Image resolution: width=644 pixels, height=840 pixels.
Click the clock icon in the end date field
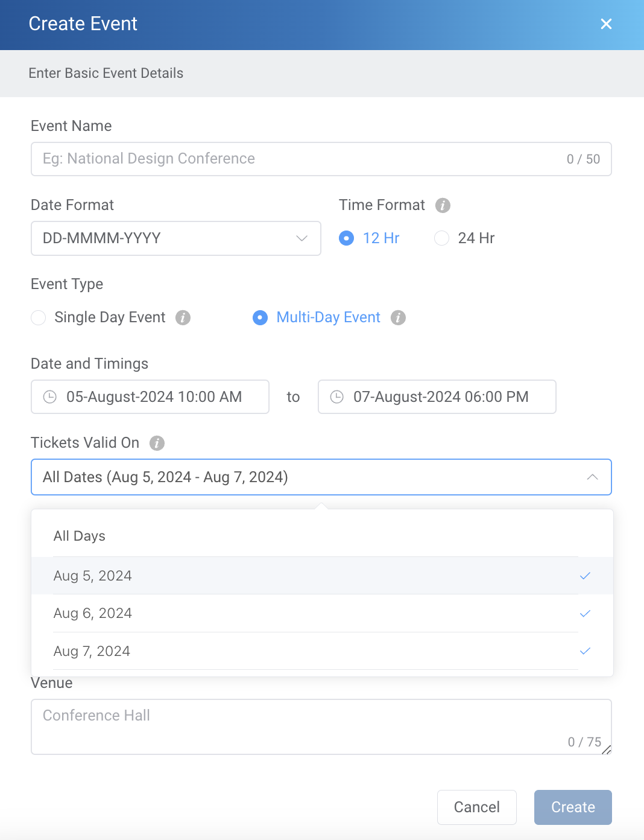pos(336,396)
